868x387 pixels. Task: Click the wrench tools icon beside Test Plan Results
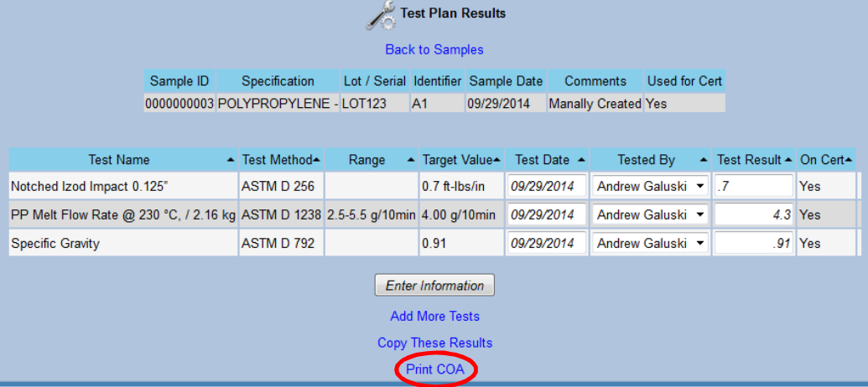click(x=382, y=15)
